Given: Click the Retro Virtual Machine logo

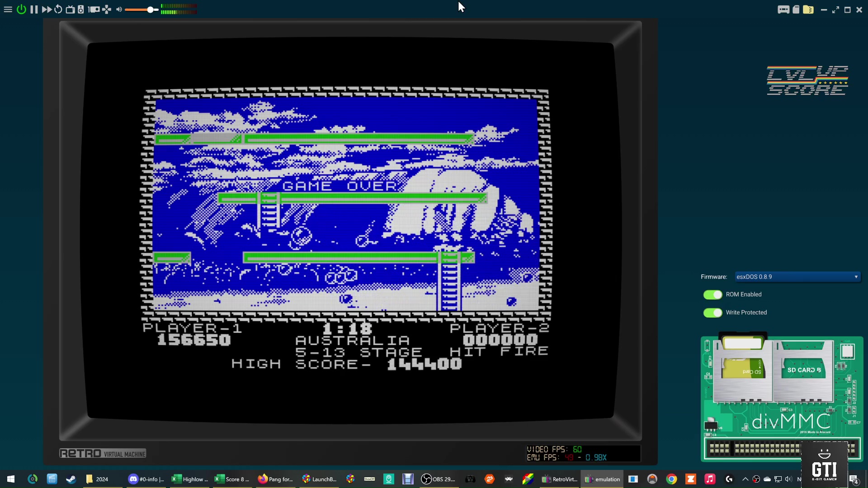Looking at the screenshot, I should point(103,454).
